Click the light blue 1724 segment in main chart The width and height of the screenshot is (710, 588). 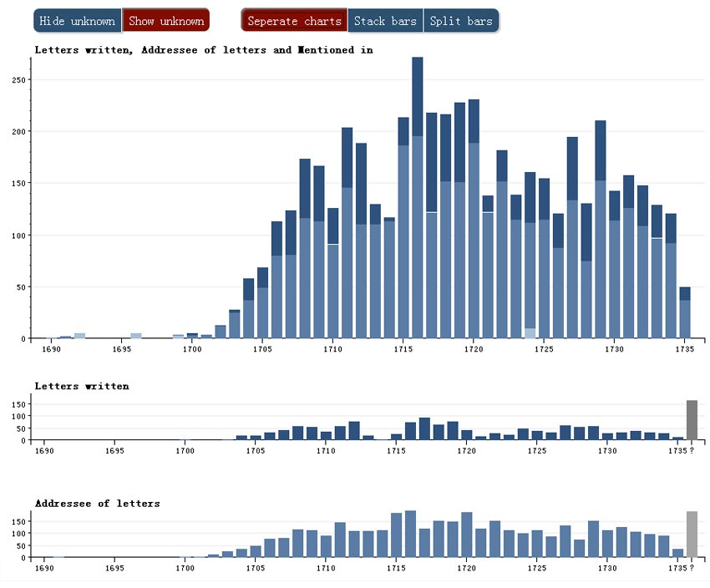click(530, 333)
